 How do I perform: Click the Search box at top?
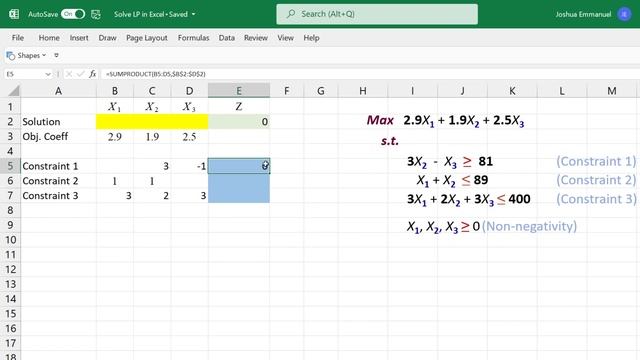[x=377, y=14]
